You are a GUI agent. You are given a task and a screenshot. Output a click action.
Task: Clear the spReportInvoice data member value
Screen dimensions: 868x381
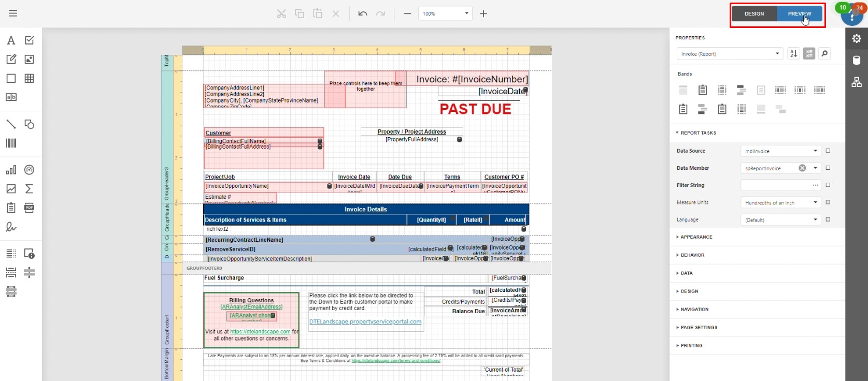pyautogui.click(x=802, y=168)
